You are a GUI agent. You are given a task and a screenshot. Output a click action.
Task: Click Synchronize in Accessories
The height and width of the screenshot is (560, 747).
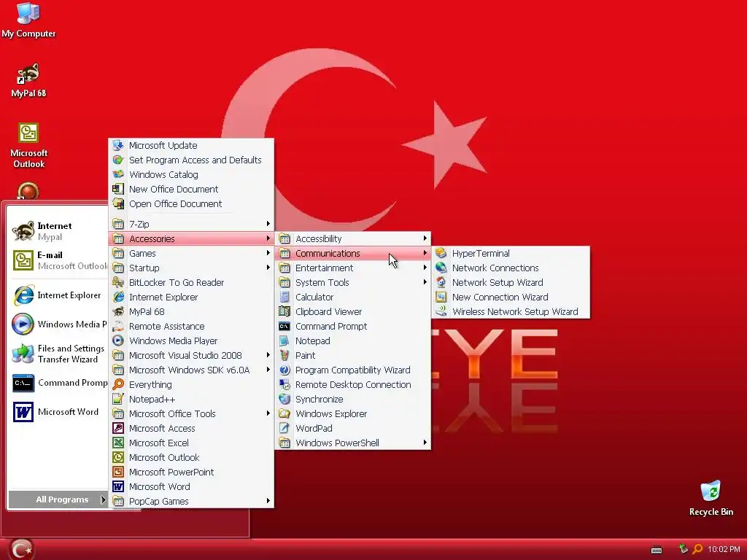[353, 399]
